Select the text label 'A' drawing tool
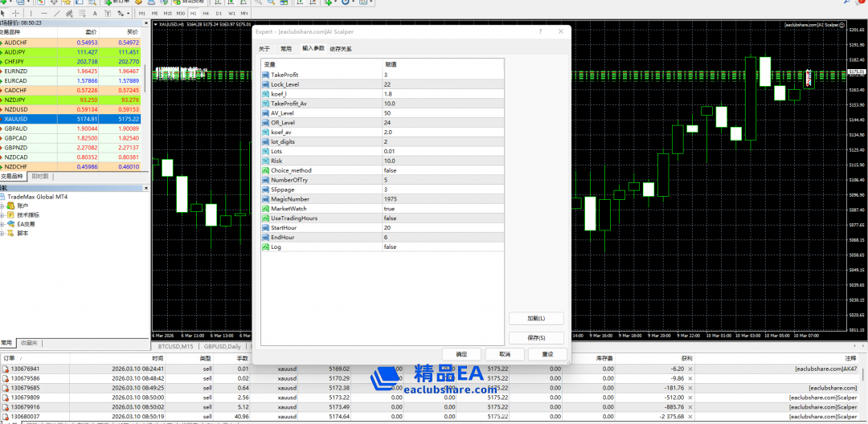This screenshot has height=424, width=868. 96,14
